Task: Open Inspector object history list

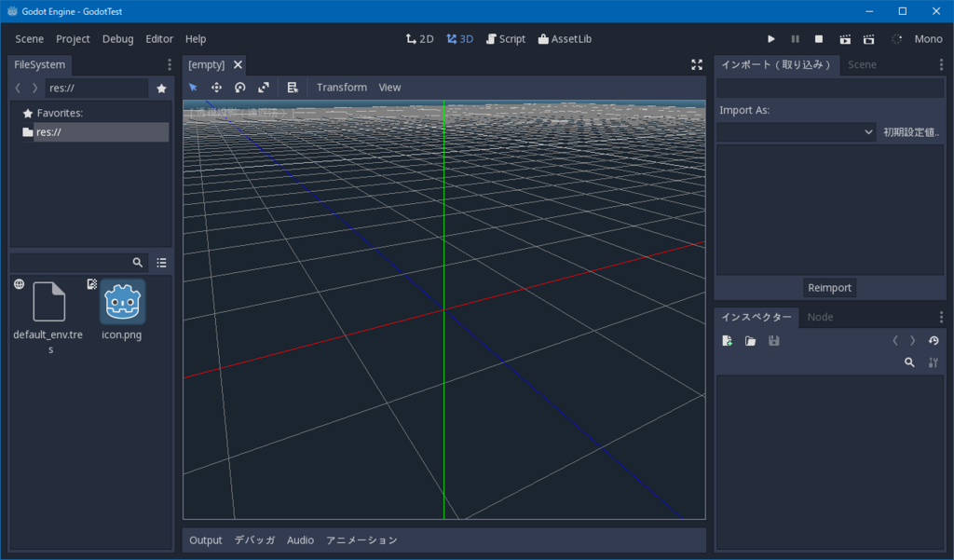Action: tap(934, 341)
